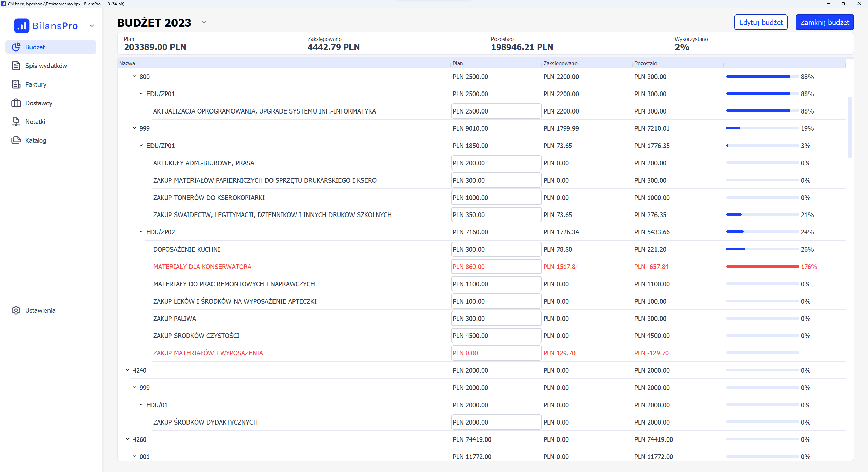This screenshot has width=868, height=472.
Task: Click the BilansPro logo icon
Action: 22,26
